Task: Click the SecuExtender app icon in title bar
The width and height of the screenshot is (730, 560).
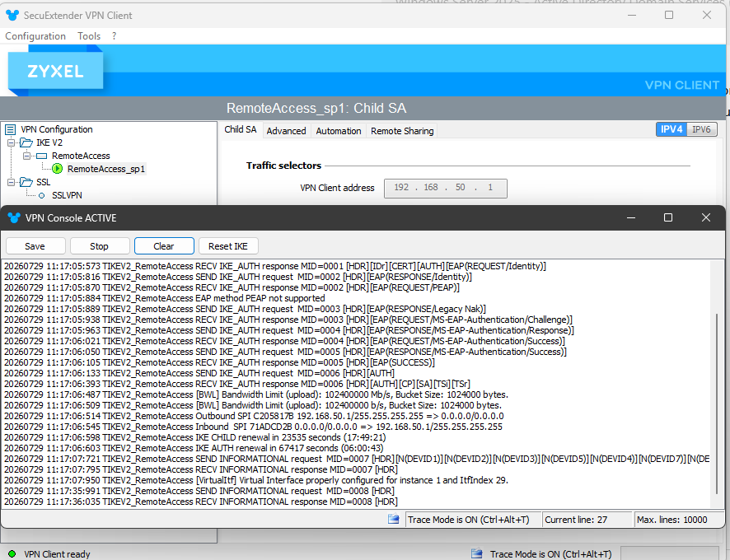Action: pos(12,16)
